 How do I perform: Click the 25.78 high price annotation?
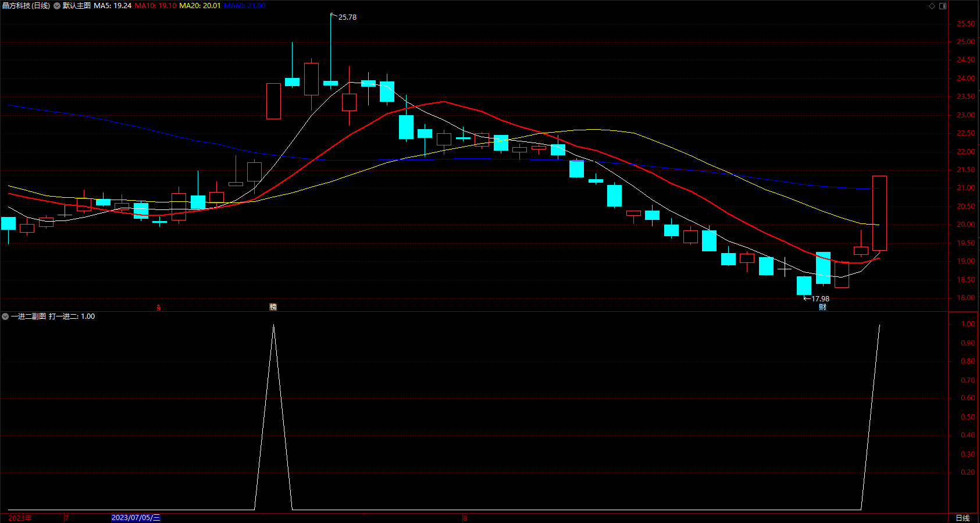[347, 17]
